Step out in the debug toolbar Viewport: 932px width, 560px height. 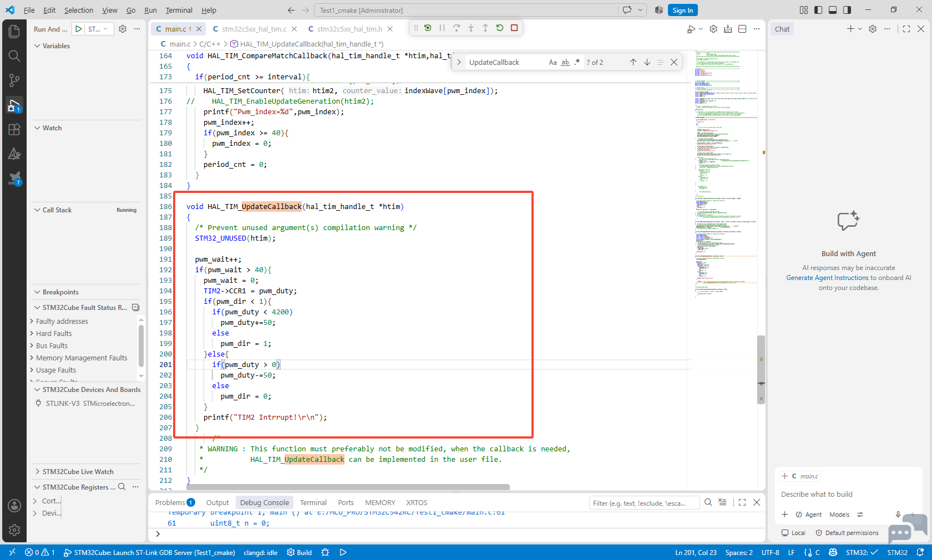[485, 28]
